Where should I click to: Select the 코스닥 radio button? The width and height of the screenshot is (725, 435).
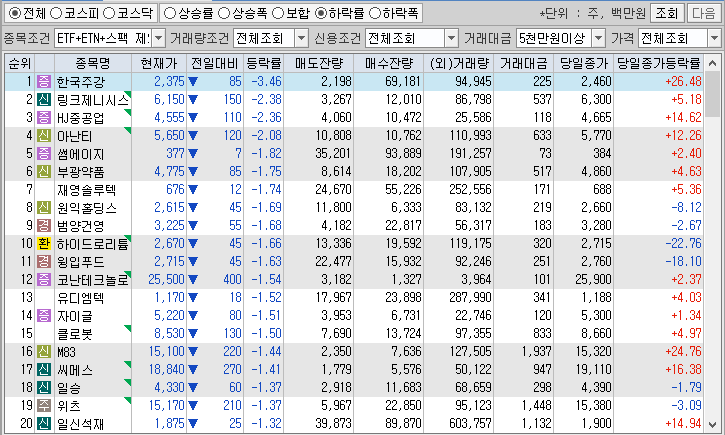[x=109, y=13]
